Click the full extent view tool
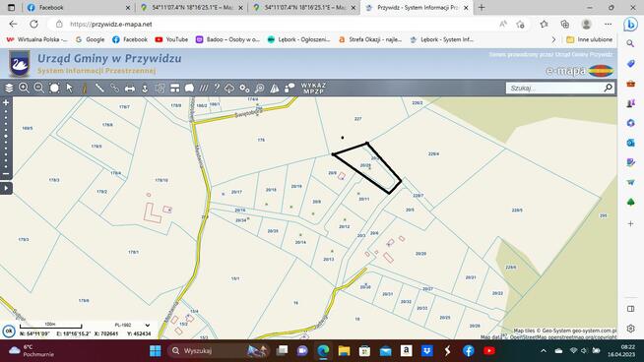This screenshot has width=644, height=362. 54,88
